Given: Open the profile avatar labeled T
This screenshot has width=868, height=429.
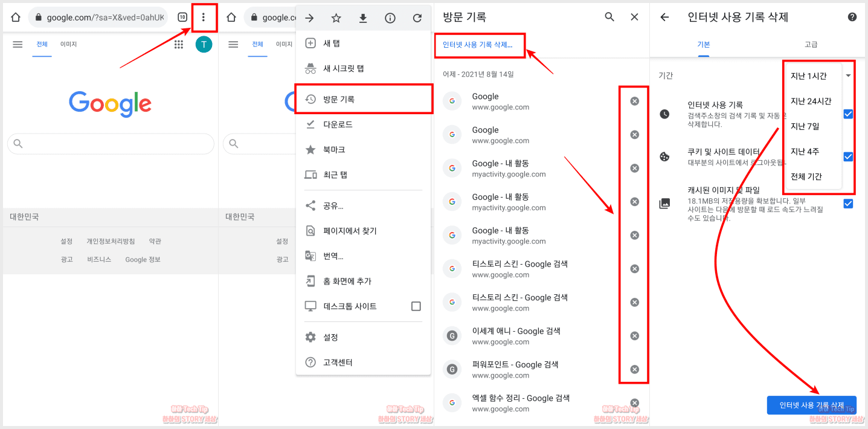Looking at the screenshot, I should 204,44.
